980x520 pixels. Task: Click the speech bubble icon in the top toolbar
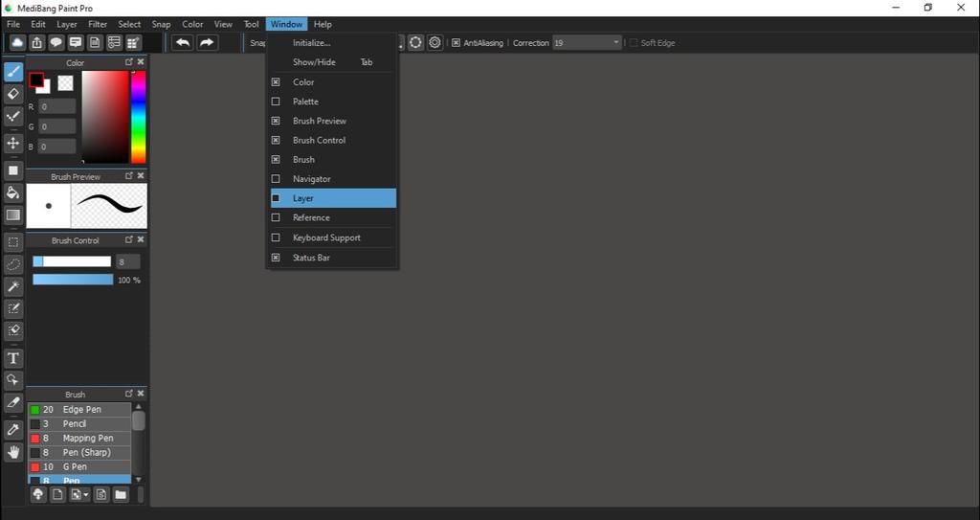coord(56,42)
